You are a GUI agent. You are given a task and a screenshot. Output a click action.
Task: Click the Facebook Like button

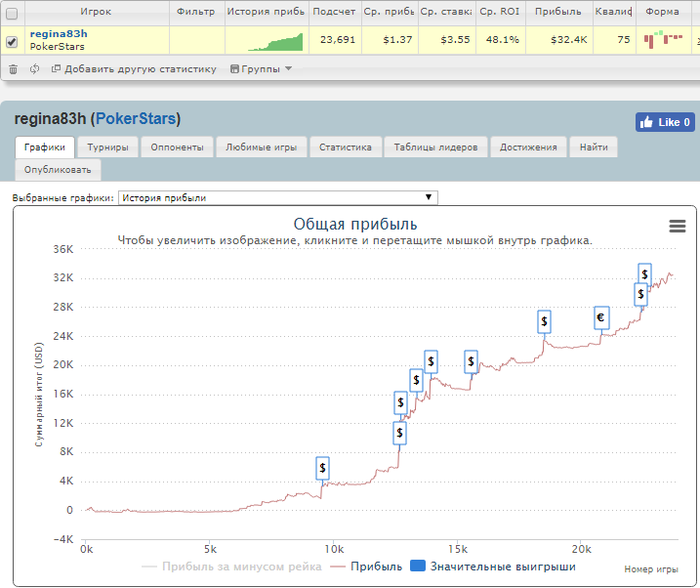[x=665, y=122]
